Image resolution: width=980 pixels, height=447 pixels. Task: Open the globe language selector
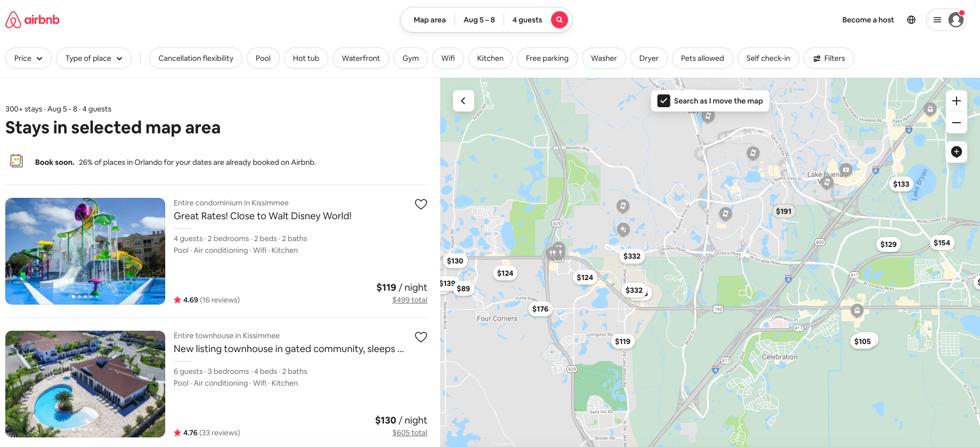click(x=911, y=20)
